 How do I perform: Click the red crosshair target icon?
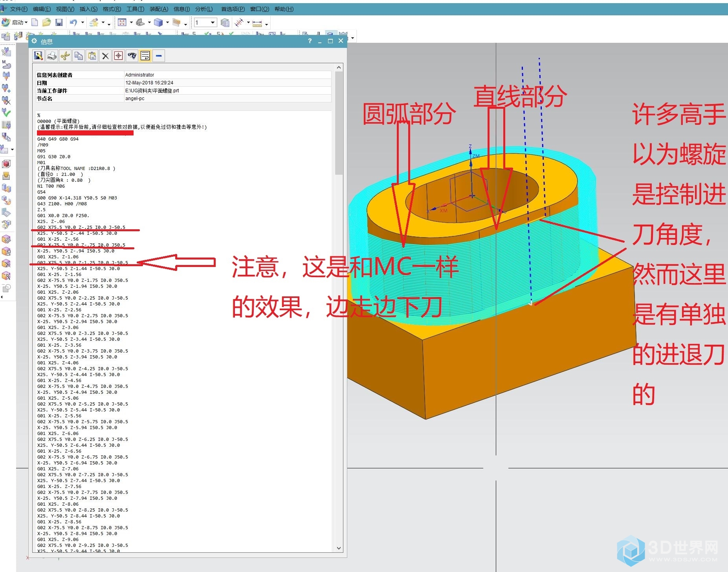tap(119, 56)
